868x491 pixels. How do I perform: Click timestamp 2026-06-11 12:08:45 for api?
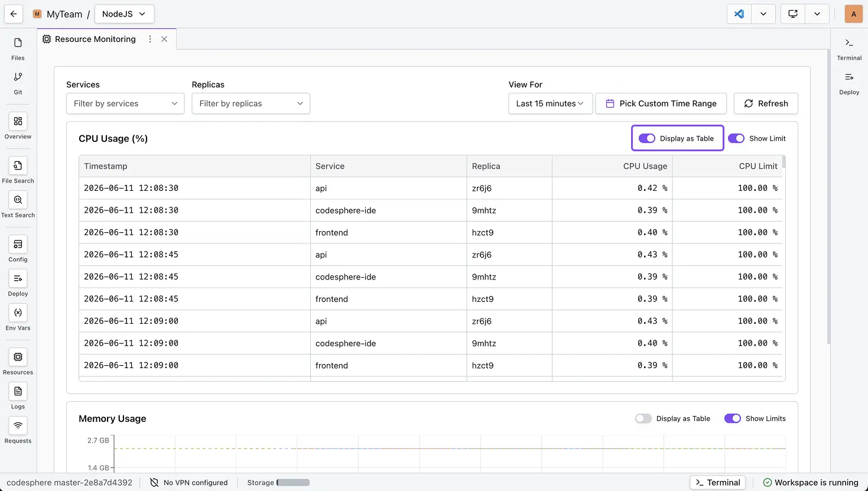131,255
